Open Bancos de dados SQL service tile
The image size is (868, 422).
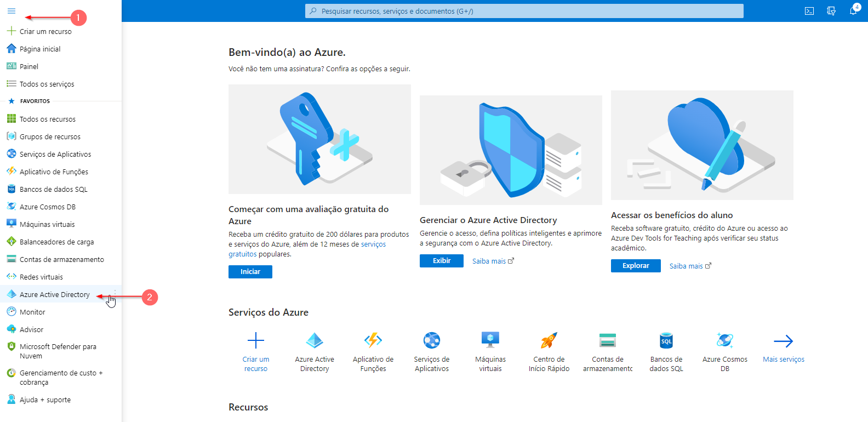666,351
